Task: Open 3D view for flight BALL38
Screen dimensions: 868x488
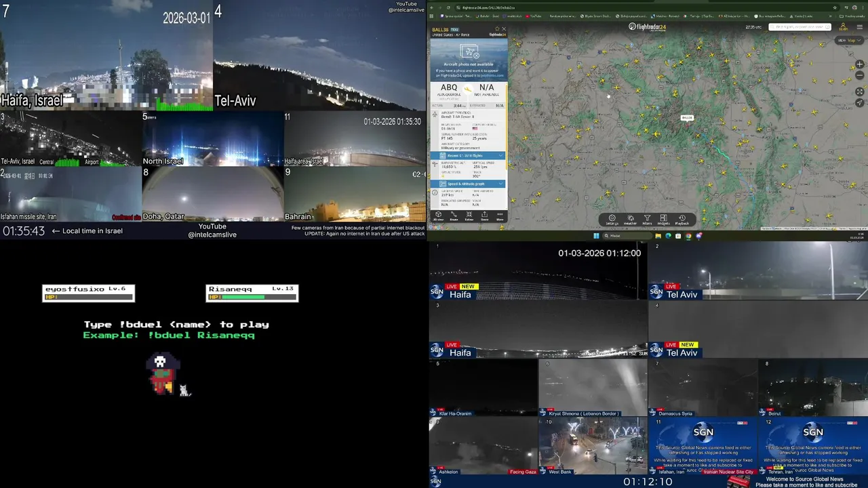Action: (x=438, y=216)
